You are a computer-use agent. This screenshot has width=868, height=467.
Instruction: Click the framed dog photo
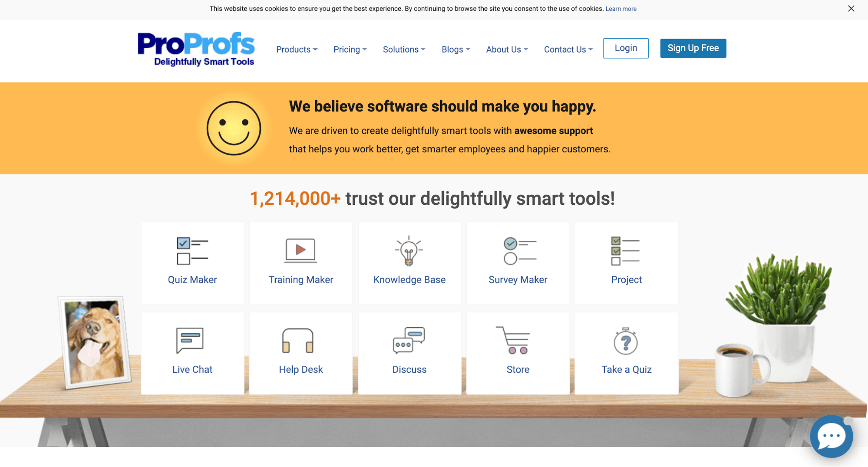[95, 342]
